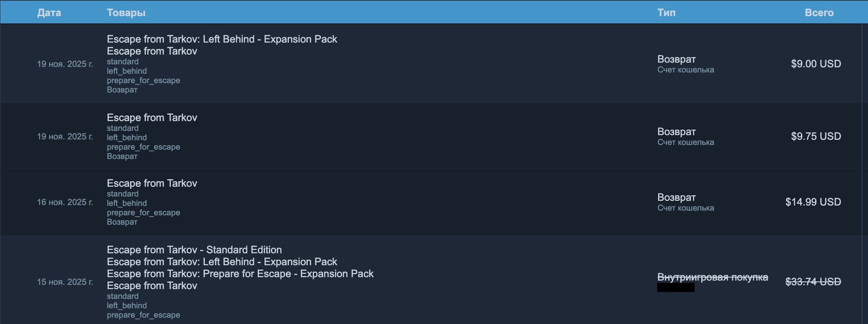Open the $9.00 USD refund amount
This screenshot has width=868, height=324.
click(x=815, y=64)
